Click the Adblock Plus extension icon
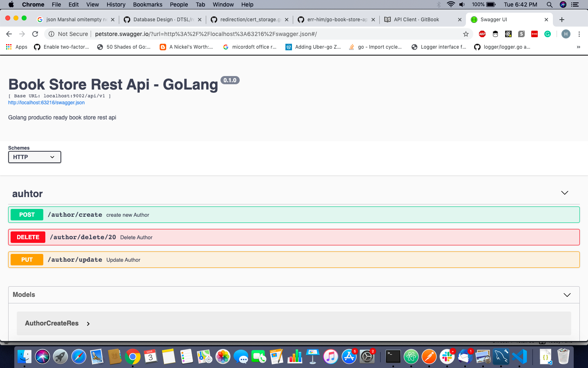The width and height of the screenshot is (588, 368). click(x=482, y=34)
